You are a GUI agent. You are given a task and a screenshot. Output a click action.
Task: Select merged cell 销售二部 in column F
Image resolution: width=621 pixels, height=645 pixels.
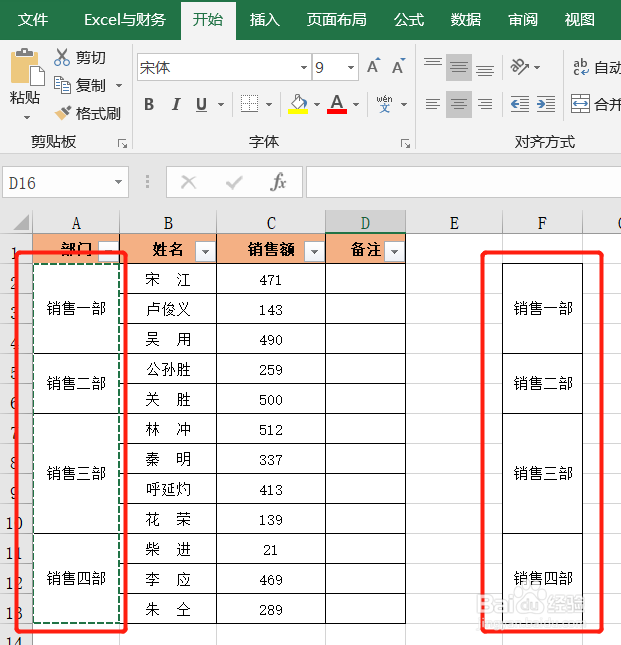[x=542, y=383]
